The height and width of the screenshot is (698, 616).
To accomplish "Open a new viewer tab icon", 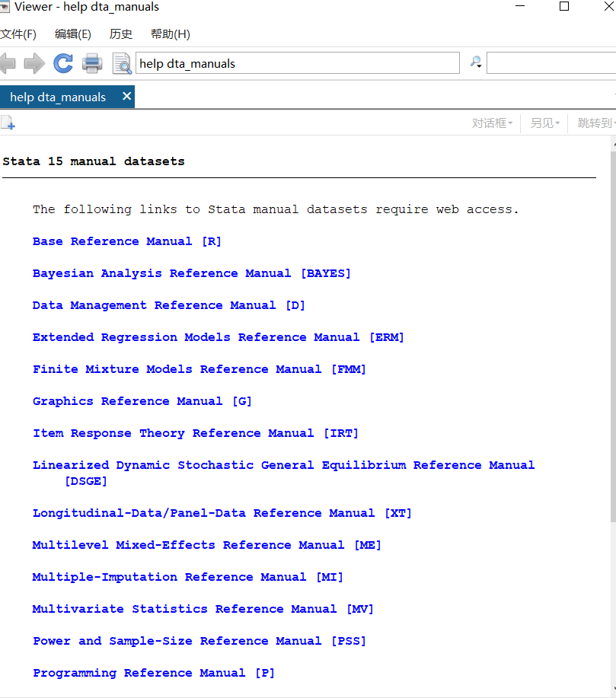I will [8, 123].
